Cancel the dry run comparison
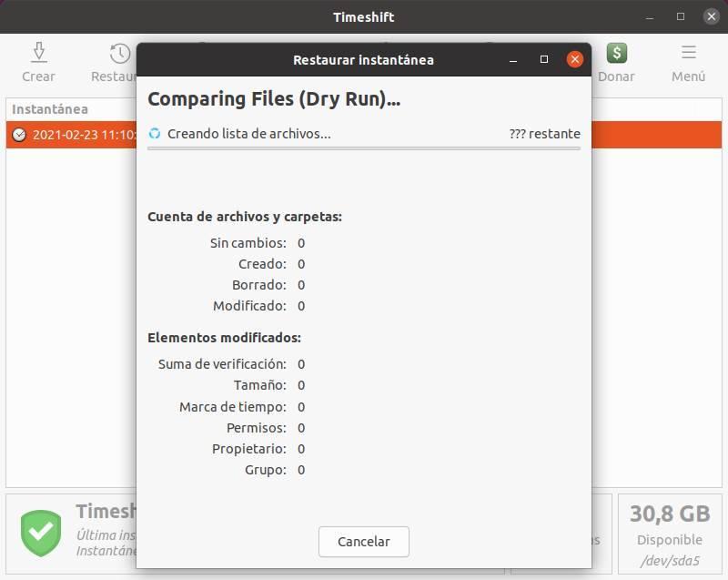This screenshot has width=728, height=580. [x=363, y=542]
